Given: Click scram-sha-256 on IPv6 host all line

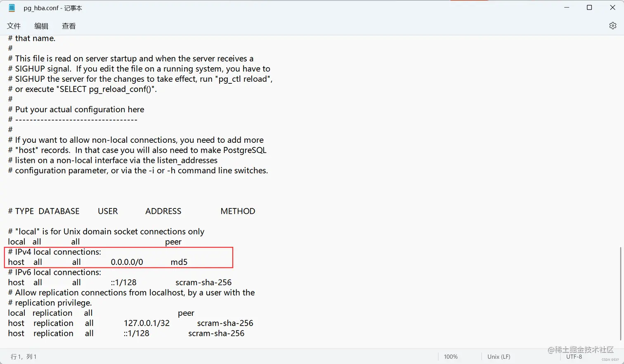Looking at the screenshot, I should pyautogui.click(x=203, y=283).
